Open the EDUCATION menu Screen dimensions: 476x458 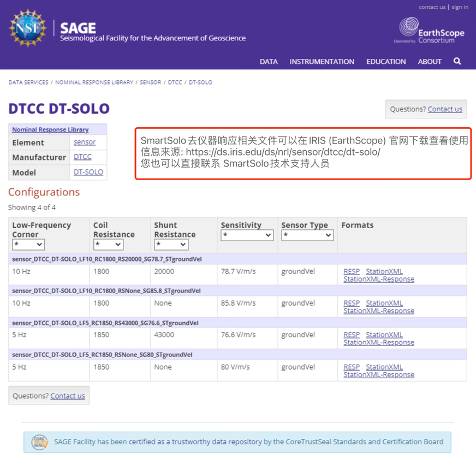pos(386,62)
